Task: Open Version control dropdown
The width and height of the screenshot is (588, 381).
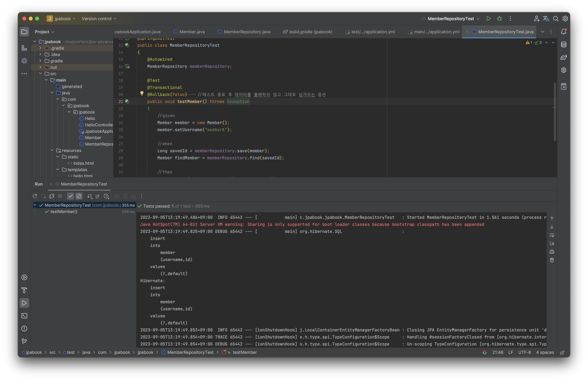Action: (99, 19)
